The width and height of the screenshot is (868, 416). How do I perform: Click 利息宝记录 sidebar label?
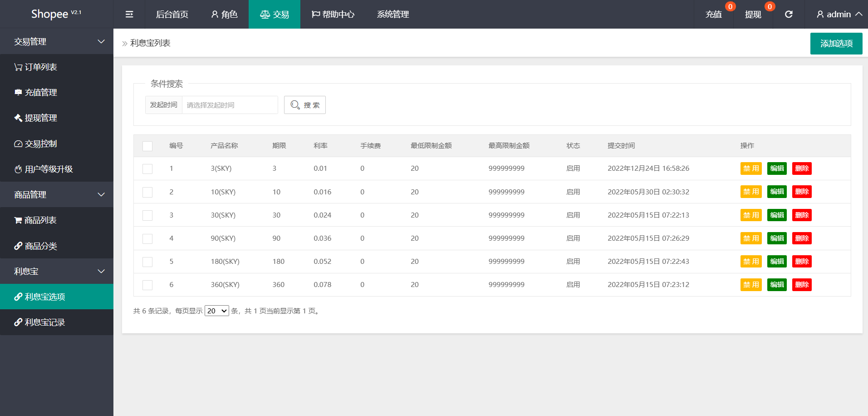point(45,322)
